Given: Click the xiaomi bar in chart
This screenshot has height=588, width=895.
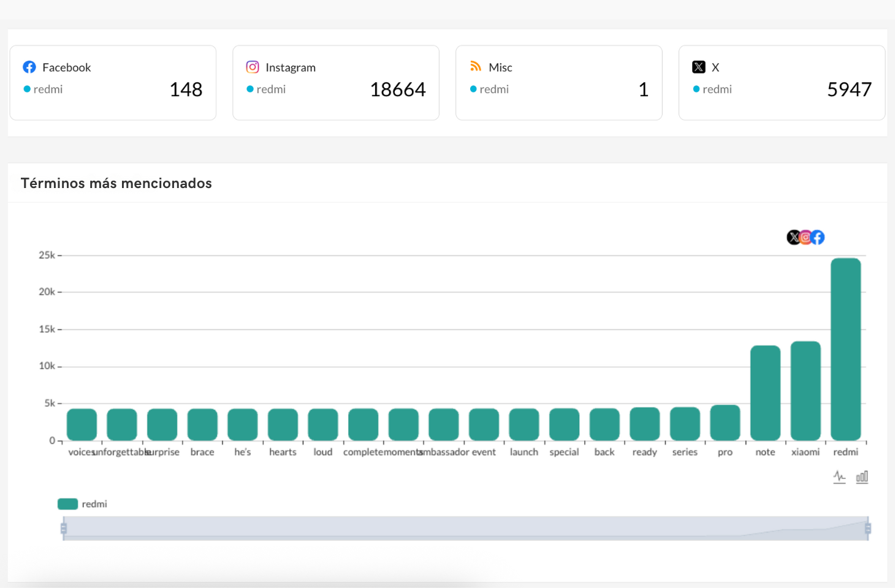Looking at the screenshot, I should (805, 391).
